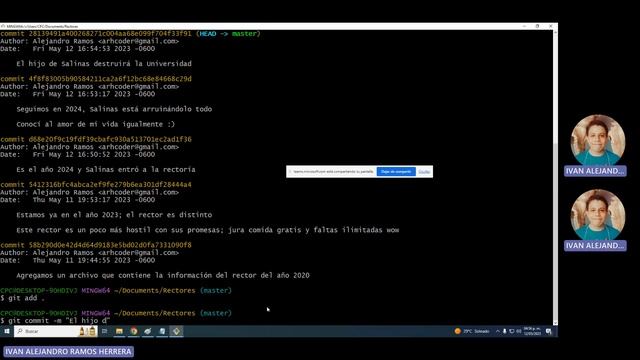Viewport: 640px width, 360px height.
Task: Click the 'IVAN ALEJANDRO RAMOS HERRERA' presenter label
Action: [x=68, y=351]
